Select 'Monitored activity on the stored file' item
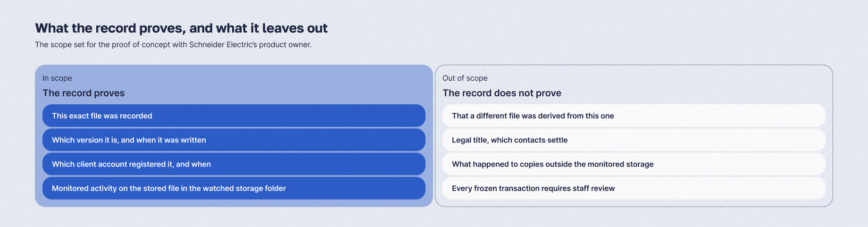 [234, 188]
